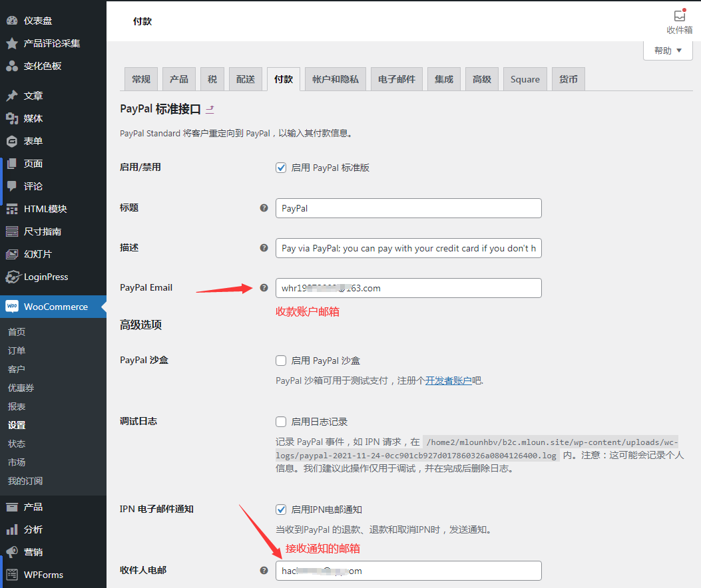Go to WooCommerce 首页 submenu
This screenshot has width=701, height=588.
[17, 331]
